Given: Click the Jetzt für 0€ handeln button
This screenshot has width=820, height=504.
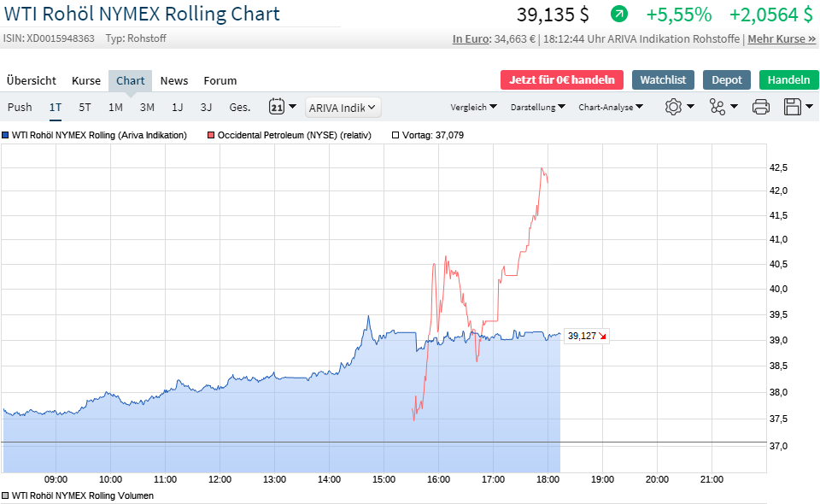Looking at the screenshot, I should tap(561, 80).
